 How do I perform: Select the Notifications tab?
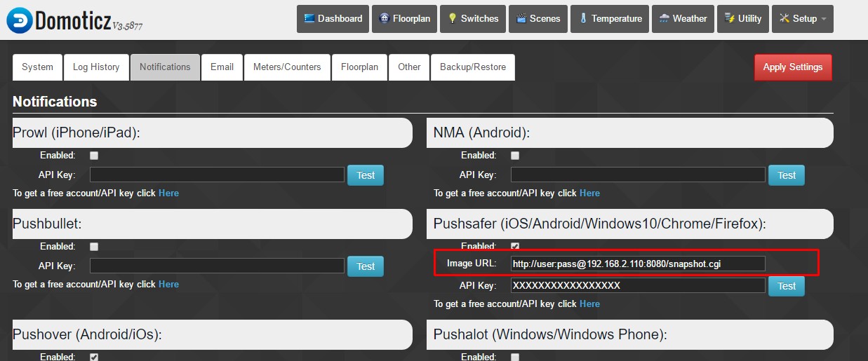pos(165,67)
